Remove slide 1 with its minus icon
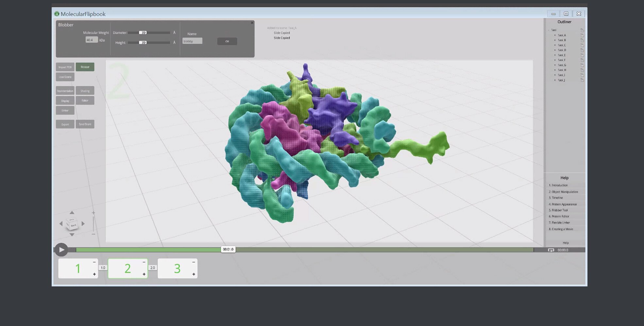Viewport: 644px width, 326px height. pyautogui.click(x=94, y=262)
